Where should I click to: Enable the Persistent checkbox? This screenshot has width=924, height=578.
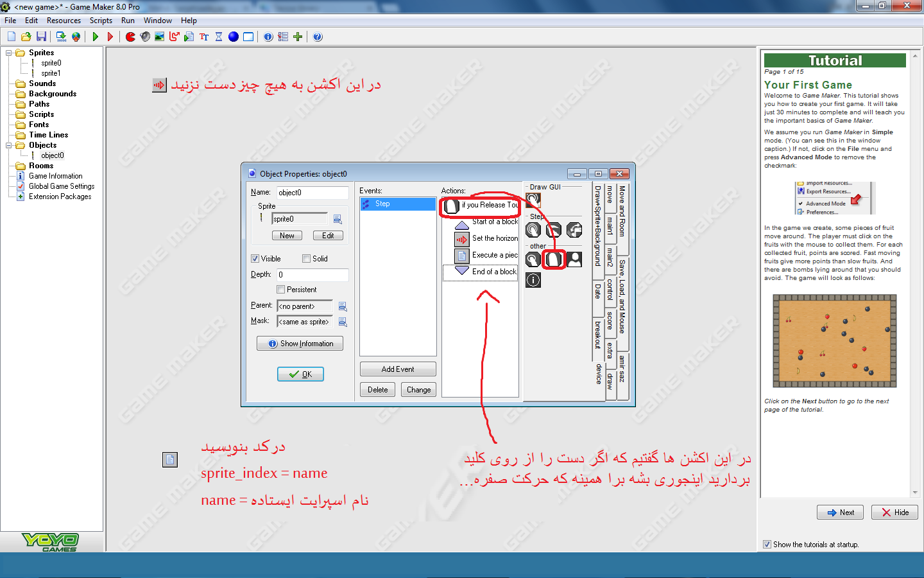(280, 290)
